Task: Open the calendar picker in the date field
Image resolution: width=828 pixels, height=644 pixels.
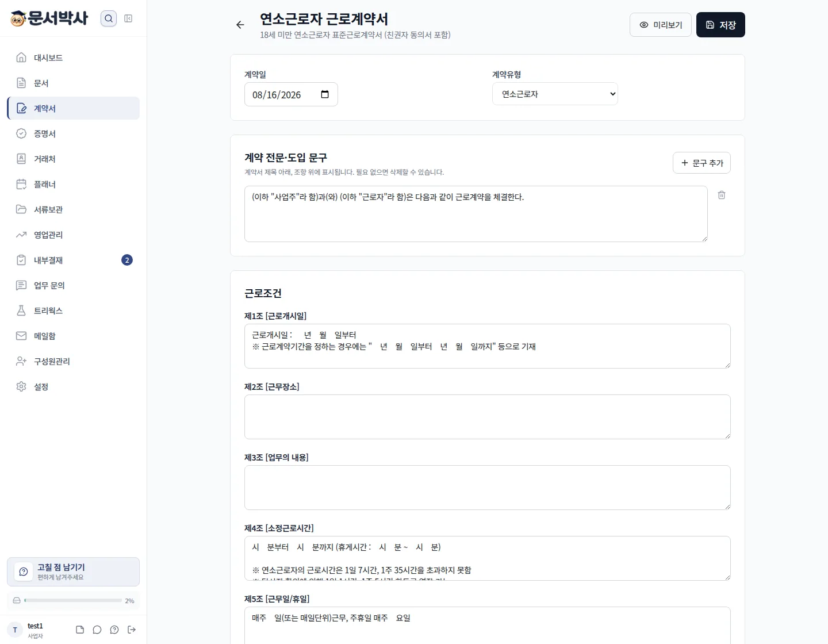Action: [325, 94]
